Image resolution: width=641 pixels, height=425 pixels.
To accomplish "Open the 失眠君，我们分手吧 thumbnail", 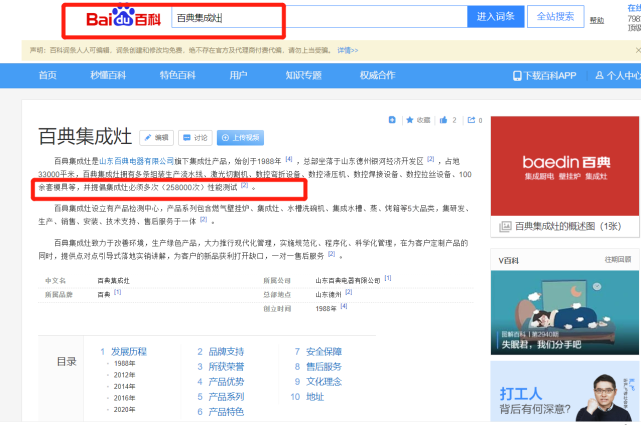I will click(x=565, y=313).
